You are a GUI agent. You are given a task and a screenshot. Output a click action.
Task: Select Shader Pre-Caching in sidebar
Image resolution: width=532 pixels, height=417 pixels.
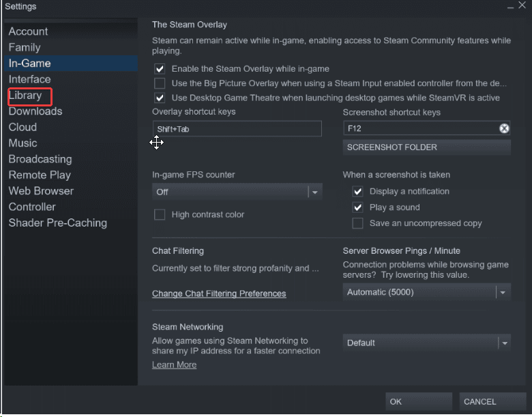[x=58, y=222]
